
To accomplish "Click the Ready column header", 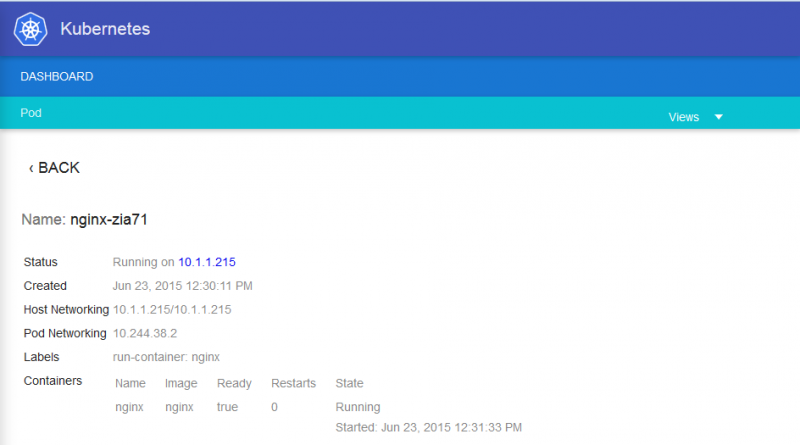I will 234,383.
